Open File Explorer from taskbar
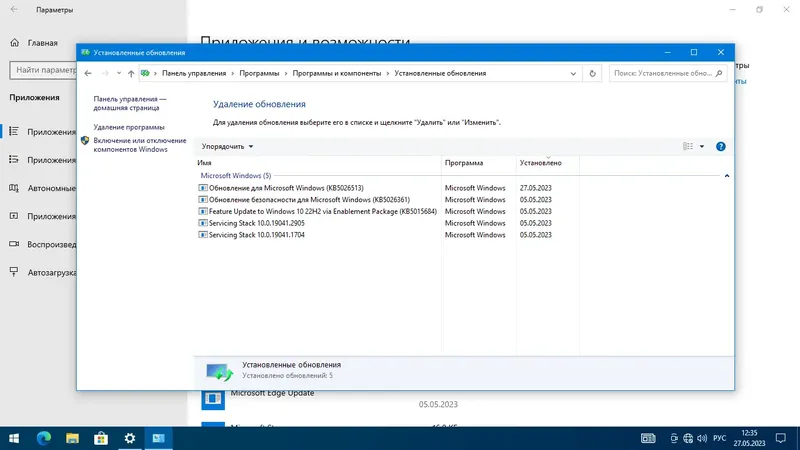Screen dimensions: 800x450 [x=72, y=438]
